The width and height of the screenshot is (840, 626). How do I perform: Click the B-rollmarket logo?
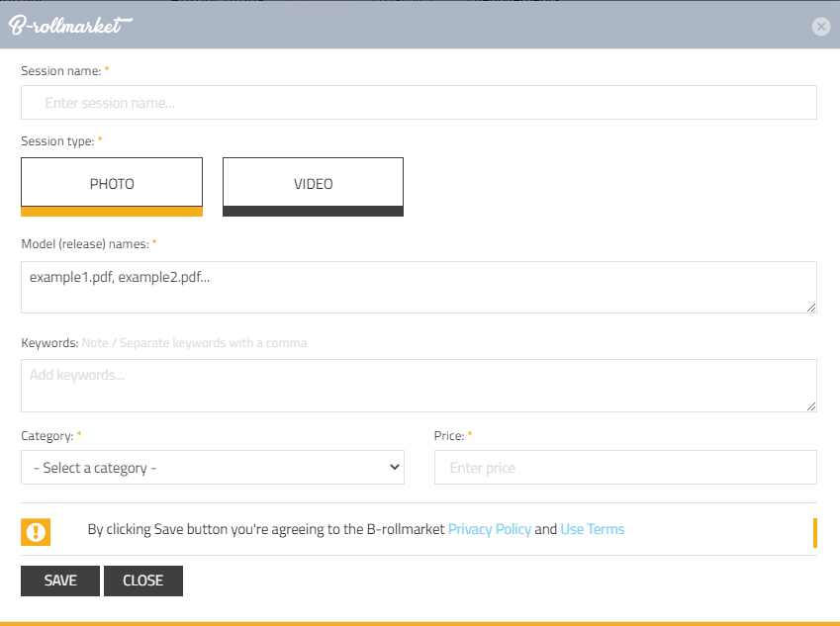pos(69,26)
